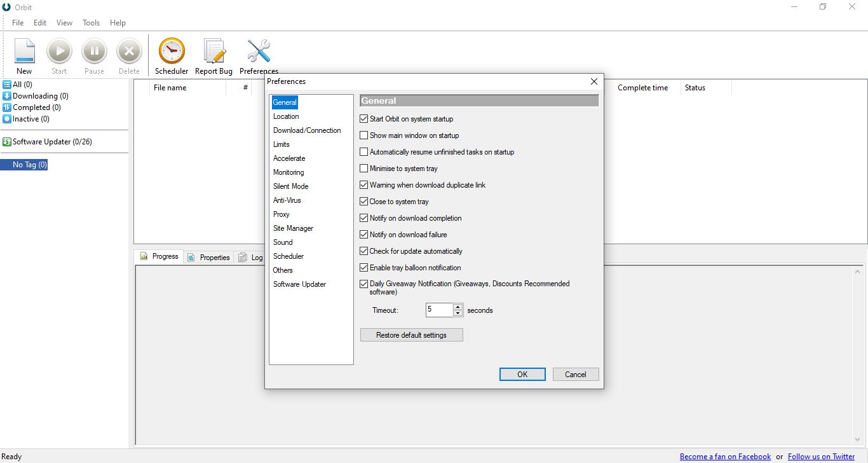Select Others preferences category
The height and width of the screenshot is (463, 868).
[x=283, y=270]
